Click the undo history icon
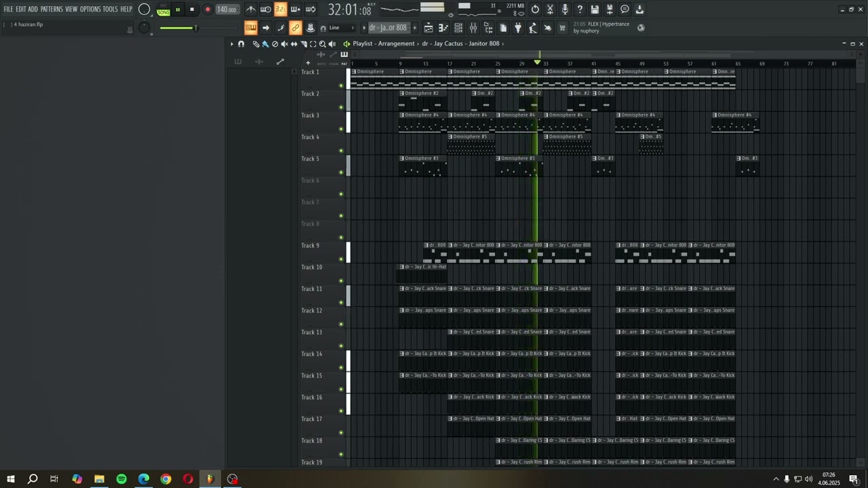 [536, 9]
